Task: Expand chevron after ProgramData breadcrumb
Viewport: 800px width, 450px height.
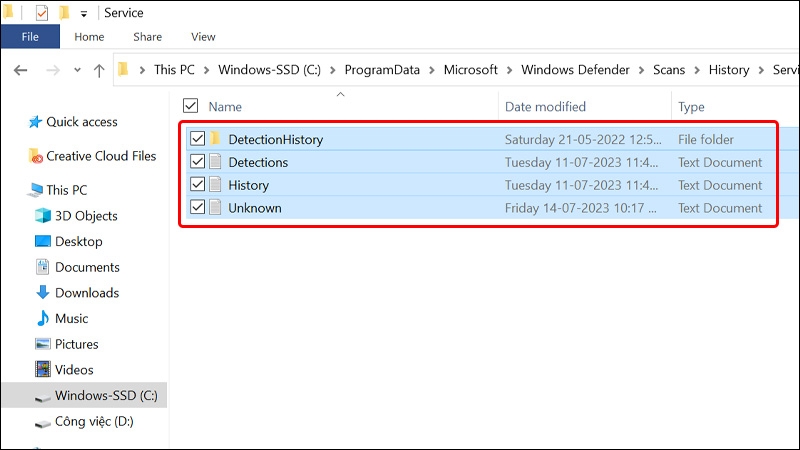Action: (x=432, y=70)
